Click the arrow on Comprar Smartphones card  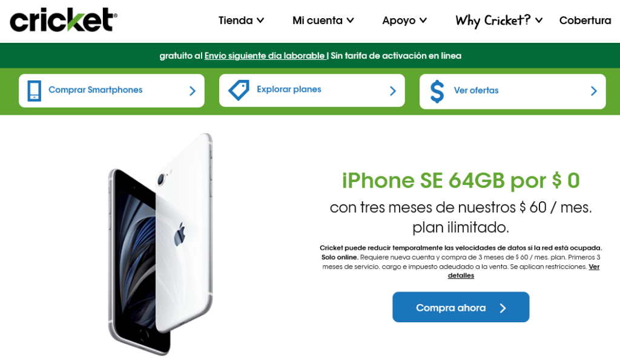tap(193, 91)
